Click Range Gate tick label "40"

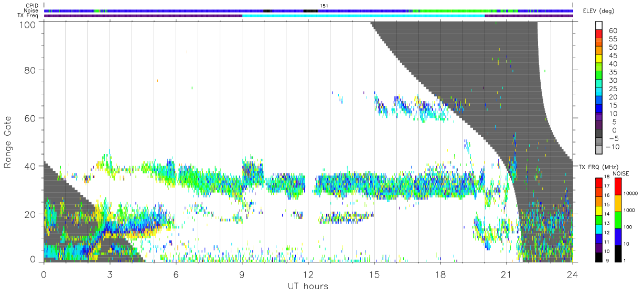[31, 166]
